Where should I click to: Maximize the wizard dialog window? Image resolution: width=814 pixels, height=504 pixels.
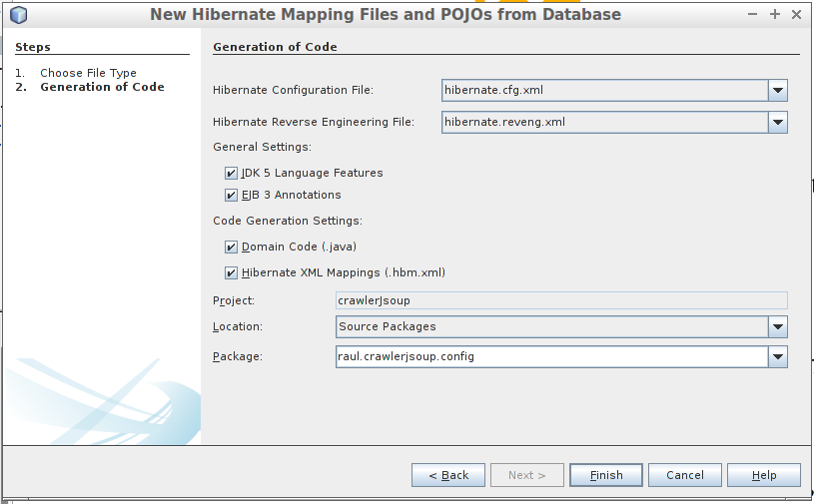click(x=775, y=15)
